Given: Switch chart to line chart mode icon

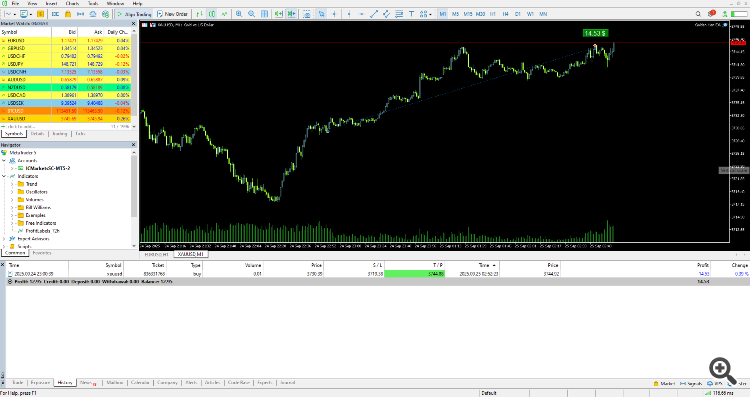Looking at the screenshot, I should pyautogui.click(x=224, y=14).
